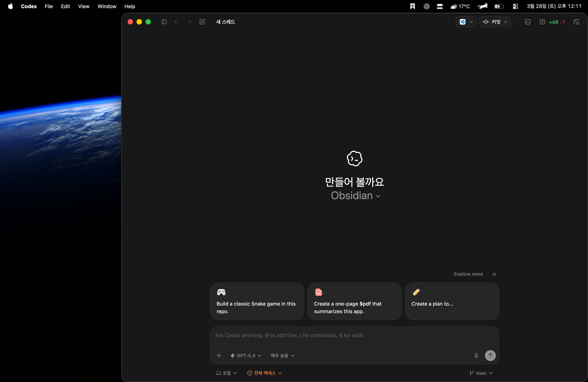Toggle the sidebar panel icon

click(x=164, y=22)
